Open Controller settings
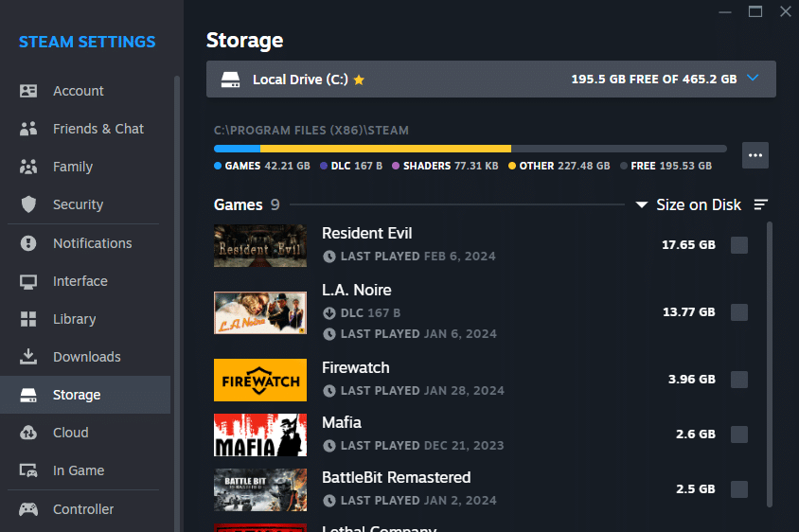Viewport: 799px width, 532px height. [x=85, y=509]
